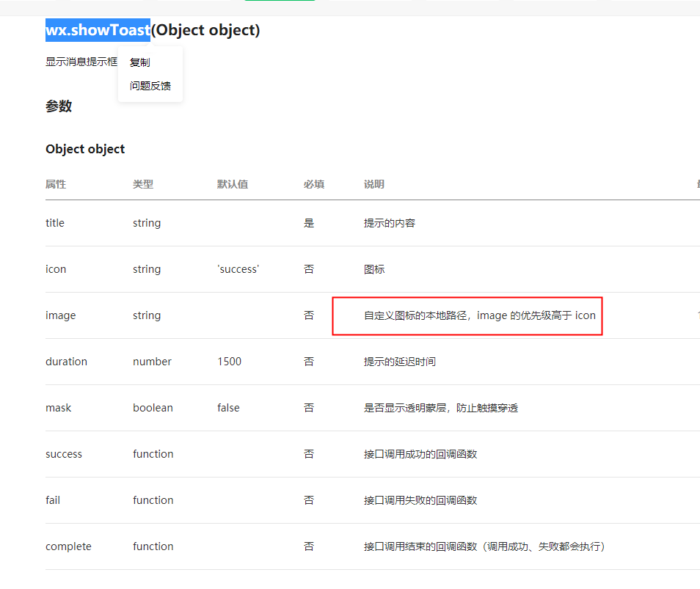700x589 pixels.
Task: Click 提示的延迟时间 description
Action: 400,362
